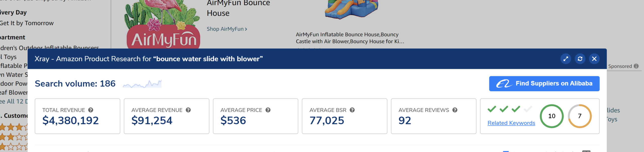This screenshot has width=644, height=152.
Task: Click Average Revenue help question icon
Action: pyautogui.click(x=188, y=110)
